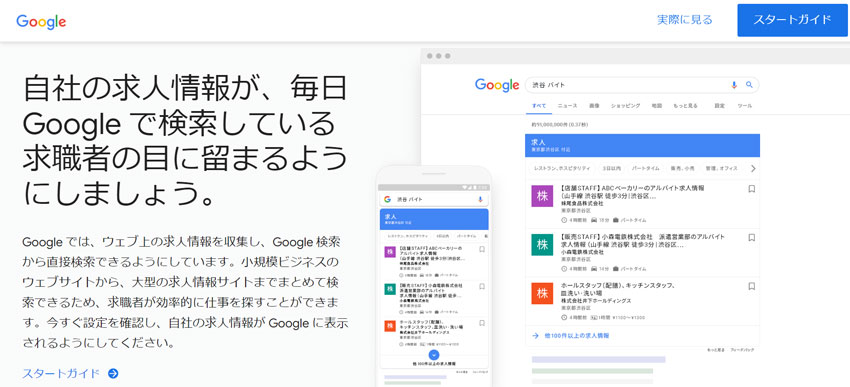
Task: Click the blue 求人 header in desktop results
Action: click(642, 145)
